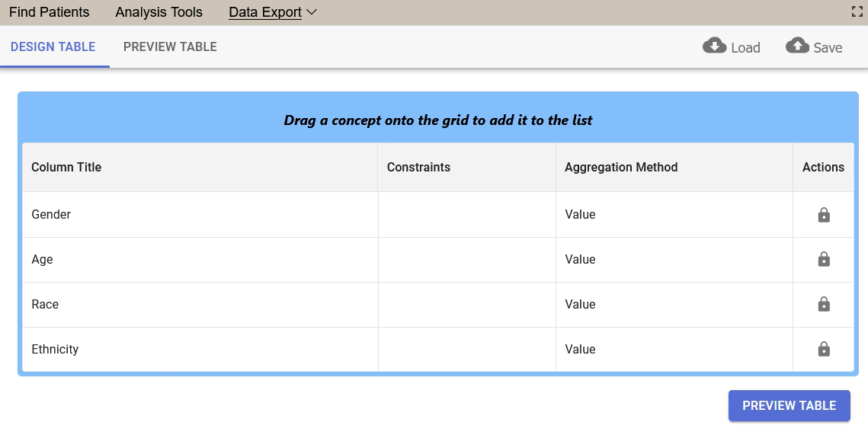Screen dimensions: 868x432
Task: Open the Analysis Tools menu
Action: (159, 12)
